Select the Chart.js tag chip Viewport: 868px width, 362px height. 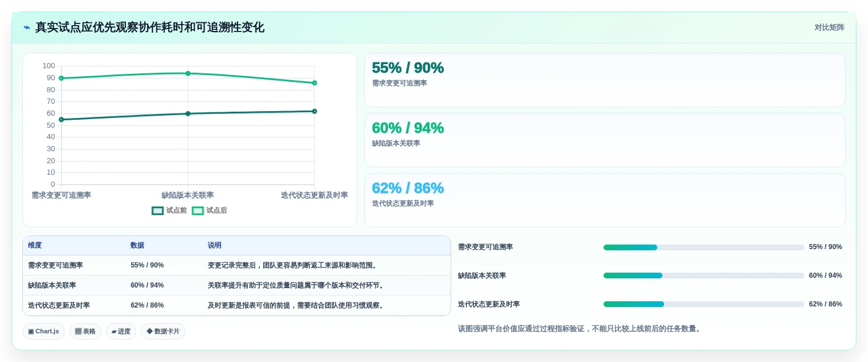pyautogui.click(x=44, y=332)
